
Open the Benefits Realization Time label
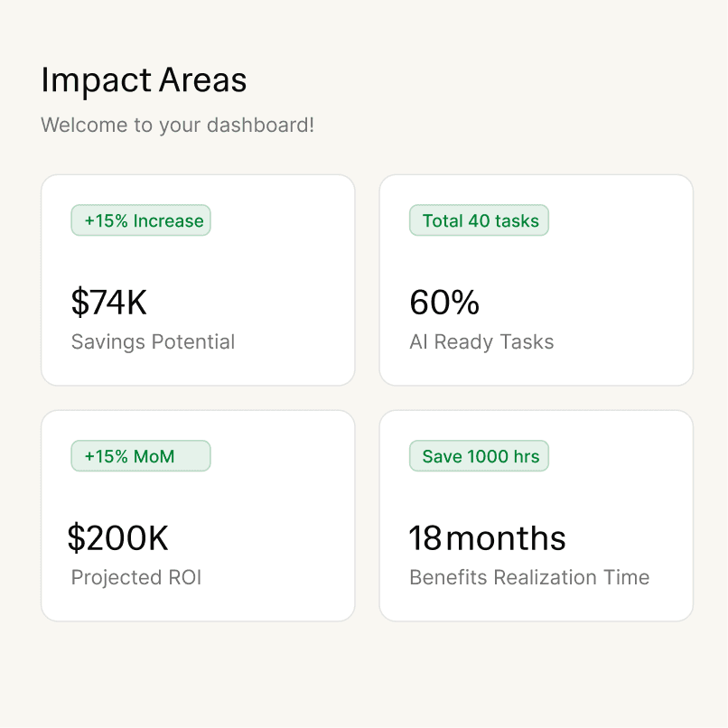coord(529,578)
